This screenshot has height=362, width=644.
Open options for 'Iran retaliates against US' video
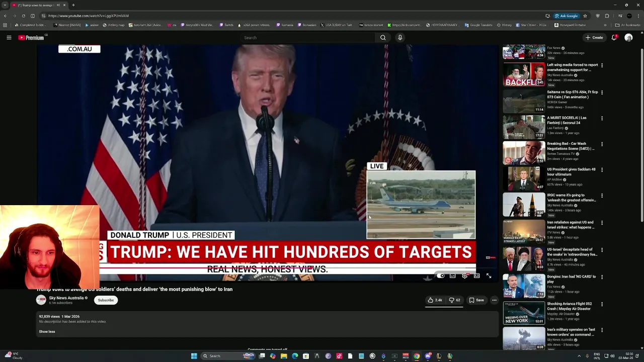click(602, 223)
